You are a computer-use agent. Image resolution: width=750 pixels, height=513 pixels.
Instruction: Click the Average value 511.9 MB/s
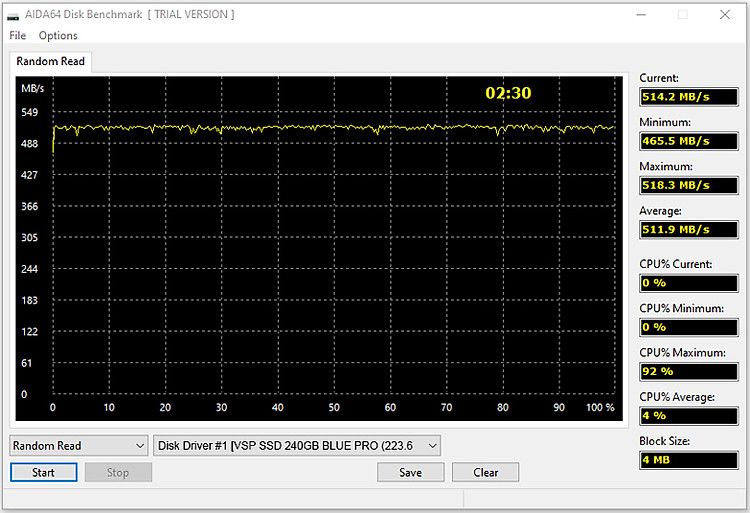point(689,229)
